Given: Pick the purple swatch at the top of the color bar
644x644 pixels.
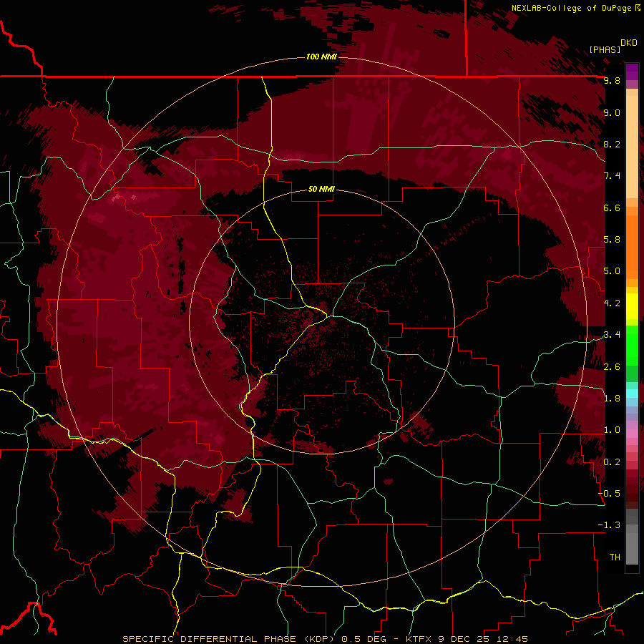Looking at the screenshot, I should (x=632, y=72).
